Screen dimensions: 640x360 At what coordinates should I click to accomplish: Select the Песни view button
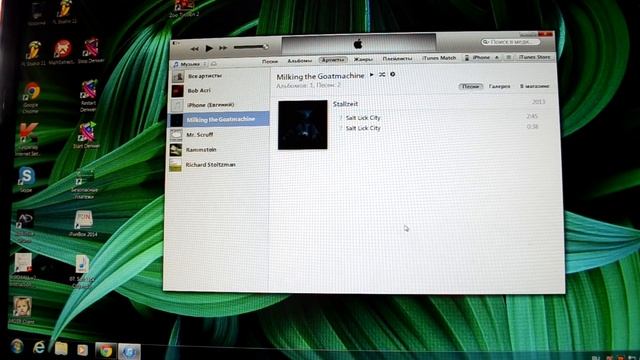(470, 86)
